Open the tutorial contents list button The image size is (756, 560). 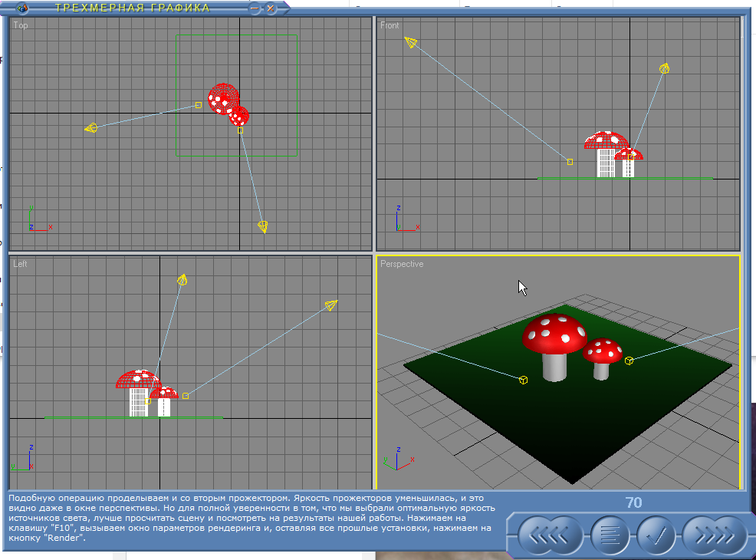(610, 536)
